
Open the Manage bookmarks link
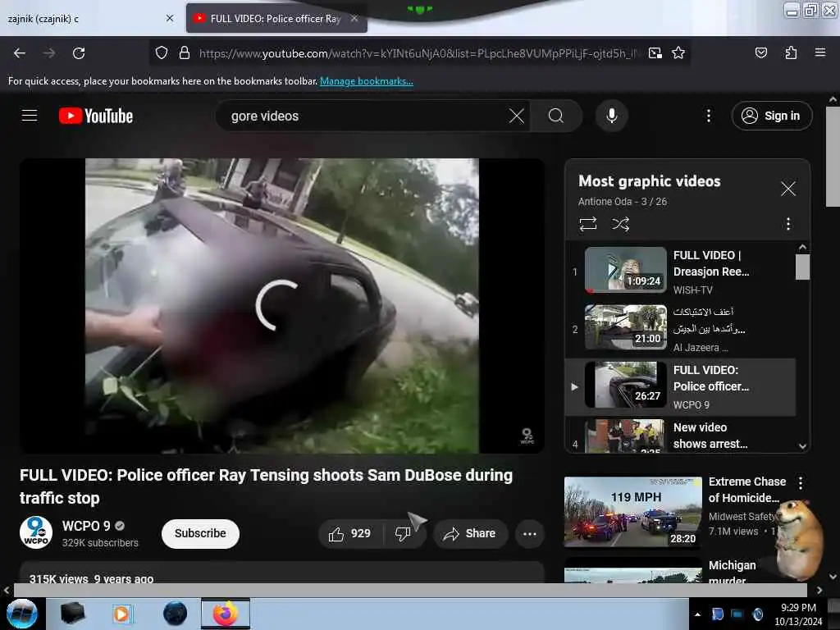[367, 81]
